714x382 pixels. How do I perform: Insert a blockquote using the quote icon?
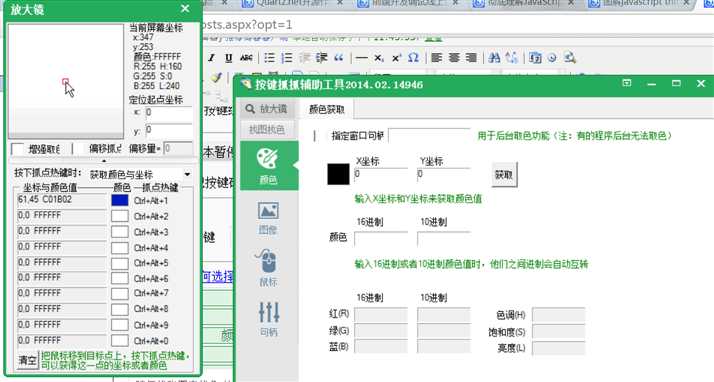pyautogui.click(x=339, y=58)
